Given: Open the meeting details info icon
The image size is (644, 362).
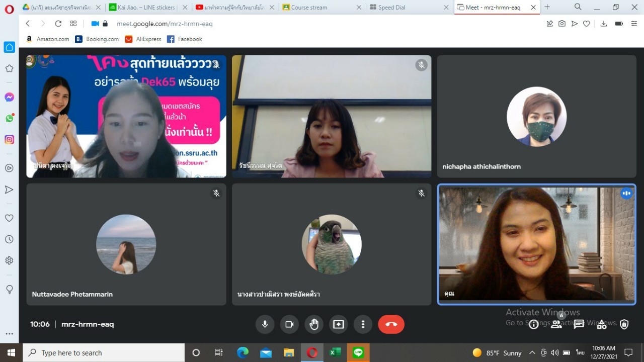Looking at the screenshot, I should [x=533, y=324].
